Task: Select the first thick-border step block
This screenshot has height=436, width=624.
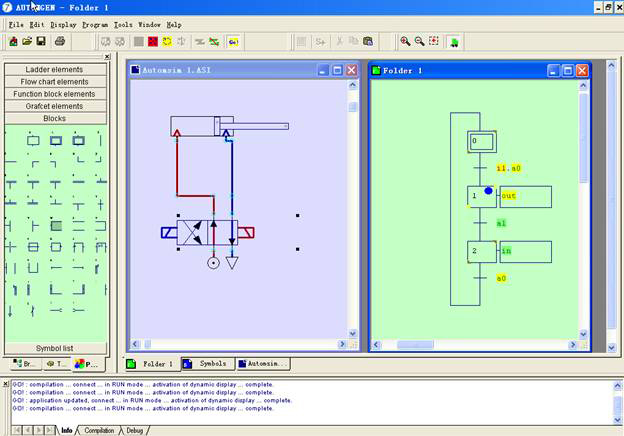Action: pos(56,140)
